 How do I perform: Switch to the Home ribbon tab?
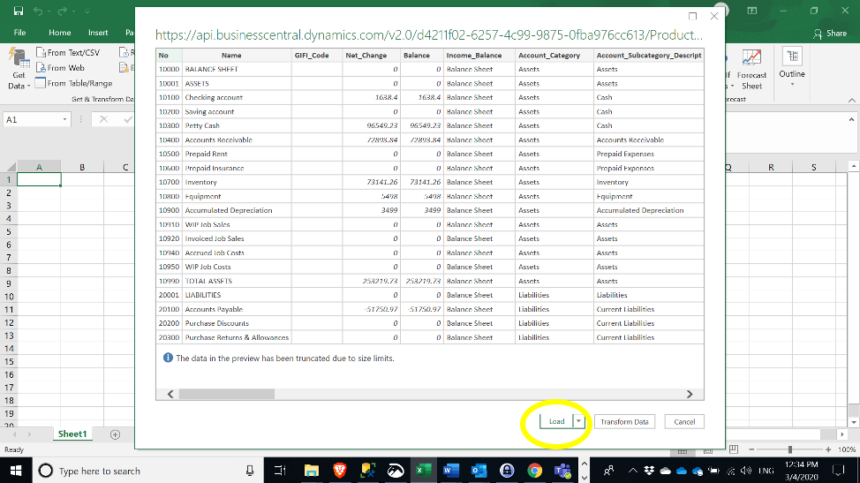[x=59, y=33]
